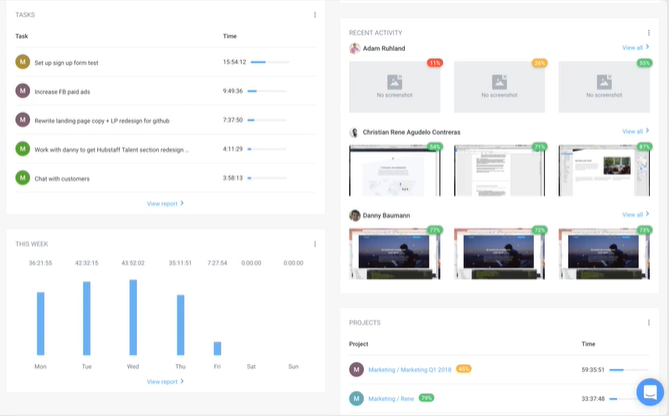Click avatar beside Work with danny task
The image size is (669, 416).
pyautogui.click(x=23, y=149)
